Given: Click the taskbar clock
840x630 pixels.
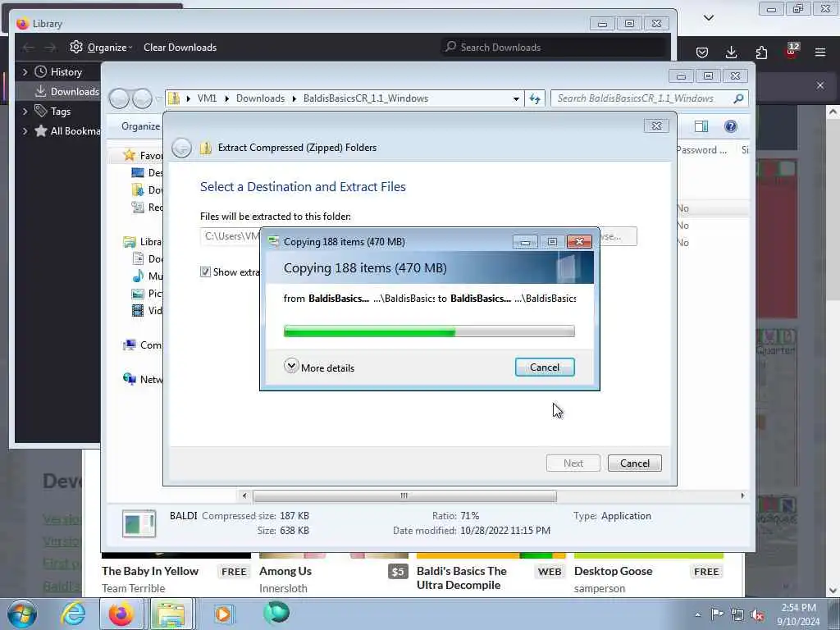Looking at the screenshot, I should [x=798, y=614].
